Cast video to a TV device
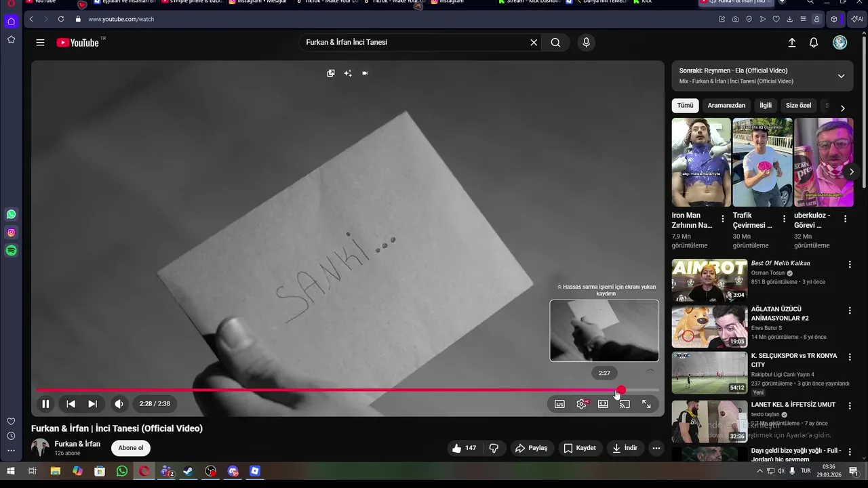This screenshot has width=868, height=488. coord(625,404)
